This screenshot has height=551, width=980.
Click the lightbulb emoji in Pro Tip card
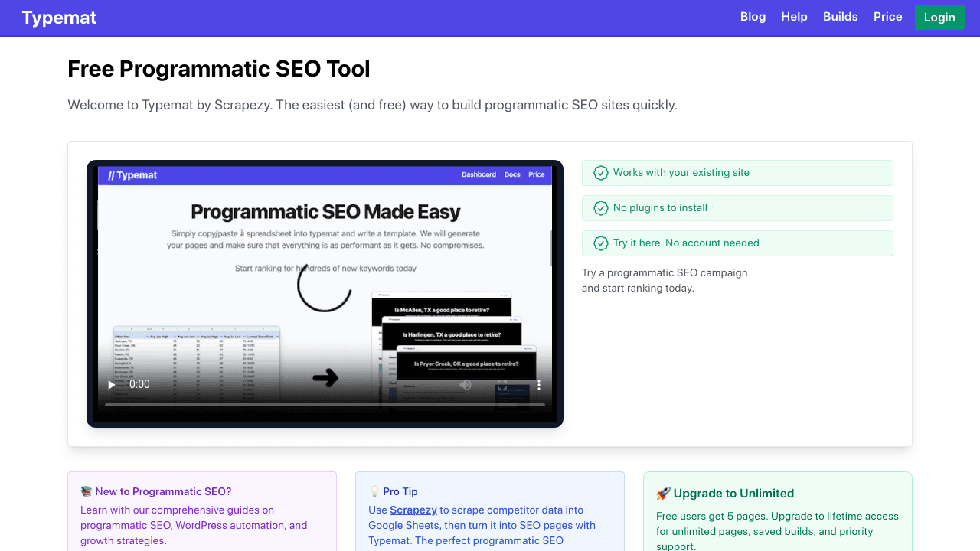tap(374, 492)
